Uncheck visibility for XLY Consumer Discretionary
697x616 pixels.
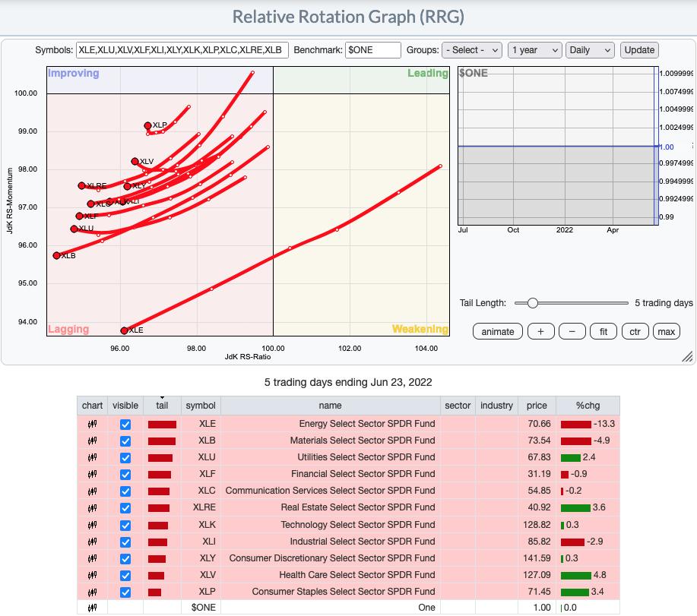point(125,559)
